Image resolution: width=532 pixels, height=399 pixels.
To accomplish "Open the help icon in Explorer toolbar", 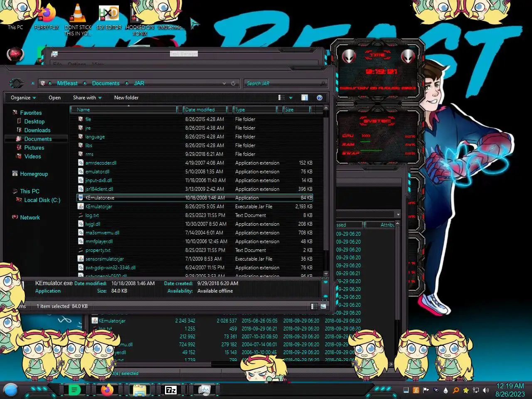I will click(x=320, y=98).
